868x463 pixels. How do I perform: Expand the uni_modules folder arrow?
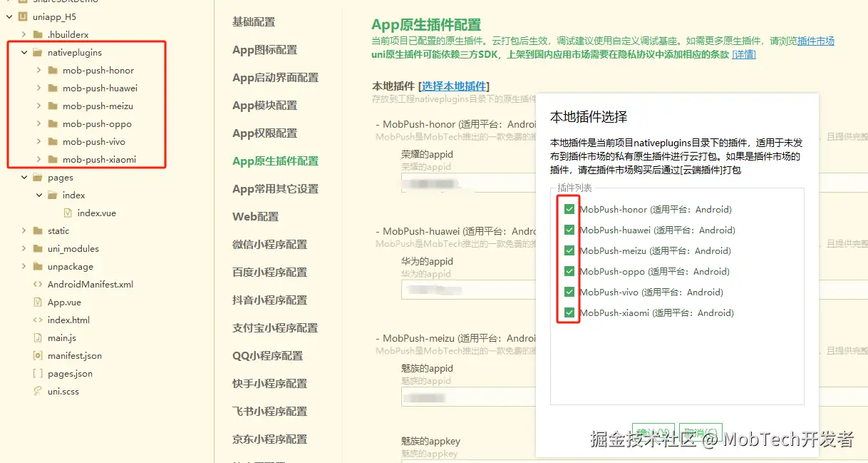click(x=24, y=248)
